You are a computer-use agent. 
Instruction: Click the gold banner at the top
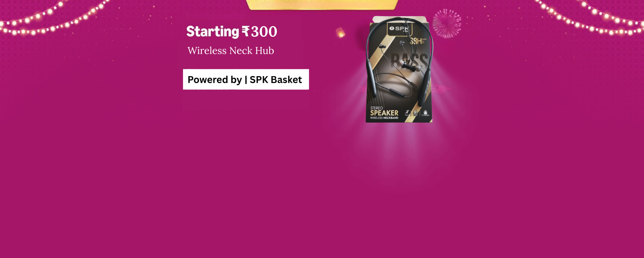tap(322, 5)
